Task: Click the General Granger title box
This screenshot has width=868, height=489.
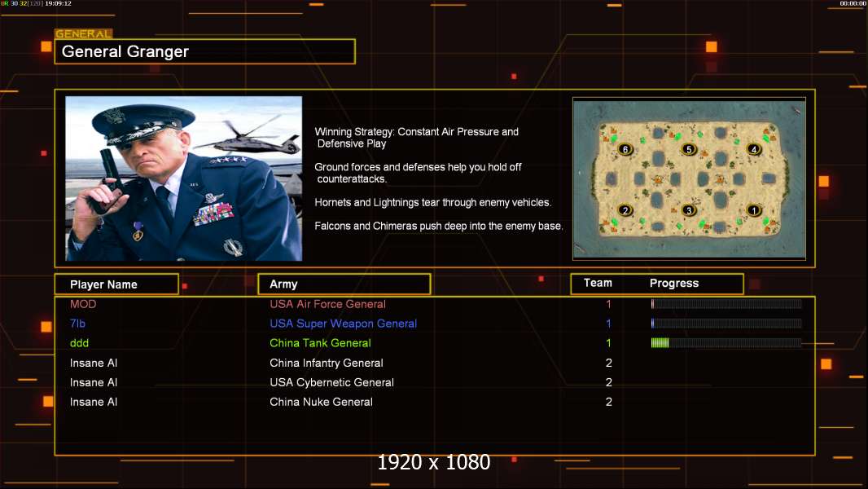Action: [x=205, y=51]
